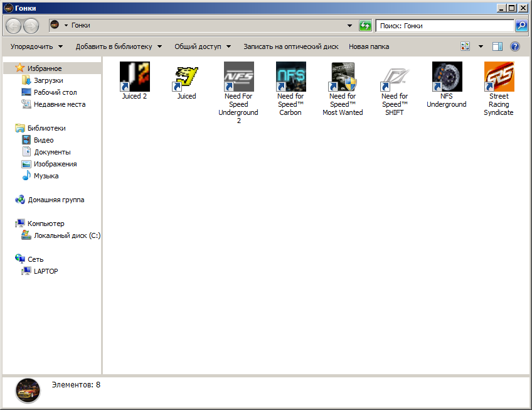Open the Упорядочить dropdown menu

36,46
